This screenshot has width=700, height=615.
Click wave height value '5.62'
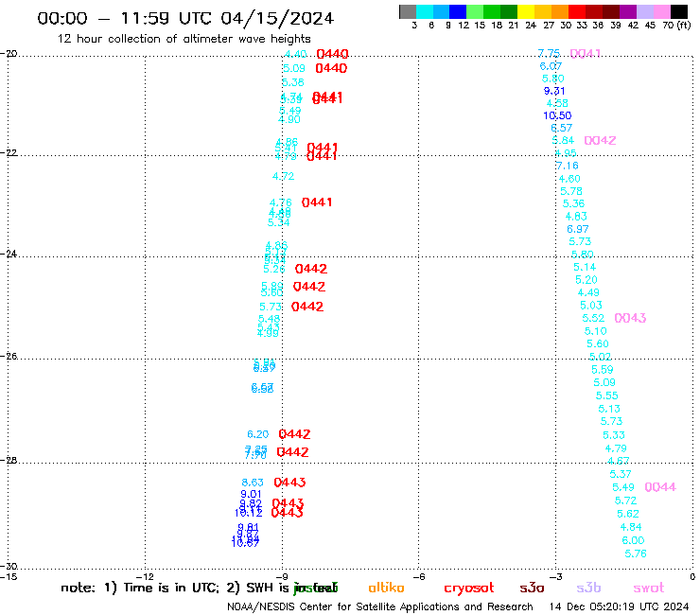pos(628,514)
